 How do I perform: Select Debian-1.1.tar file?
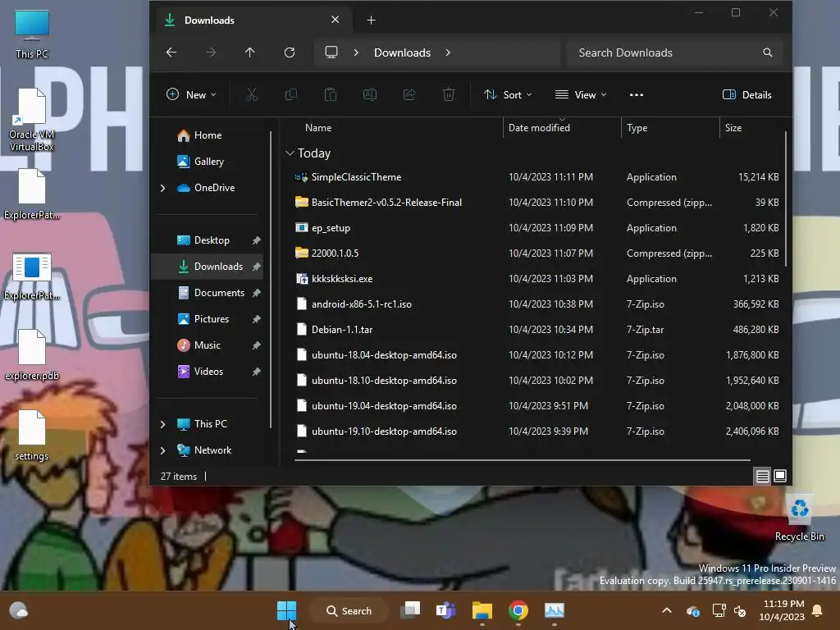pos(536,330)
